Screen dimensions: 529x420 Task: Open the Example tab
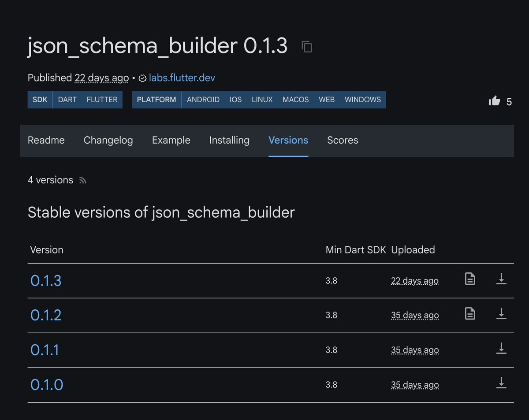(x=171, y=140)
